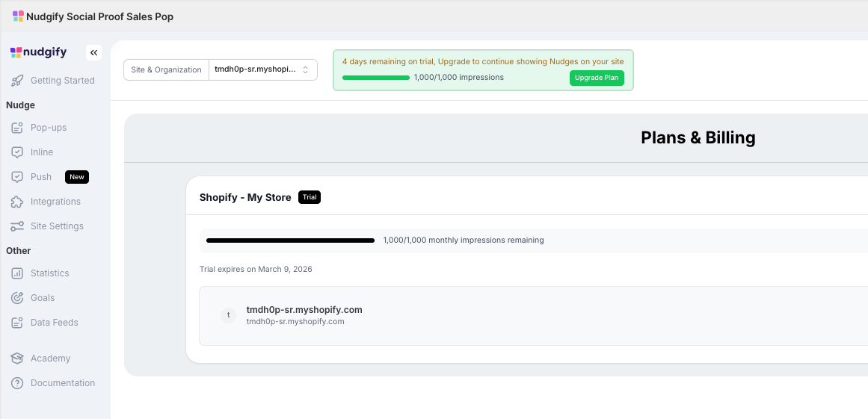This screenshot has width=868, height=419.
Task: Click the Goals target icon
Action: pyautogui.click(x=17, y=298)
